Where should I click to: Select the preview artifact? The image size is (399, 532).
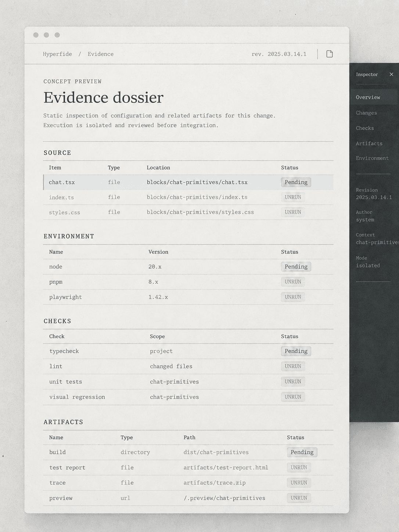61,498
